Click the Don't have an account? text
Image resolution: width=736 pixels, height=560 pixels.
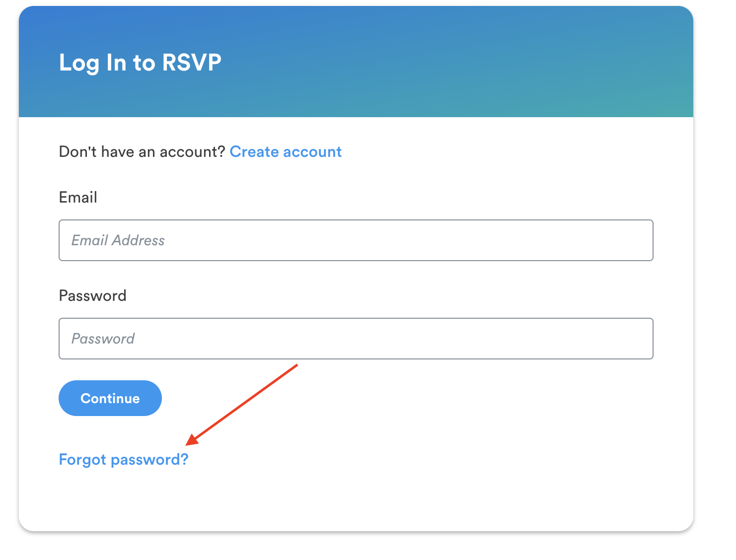(x=143, y=151)
